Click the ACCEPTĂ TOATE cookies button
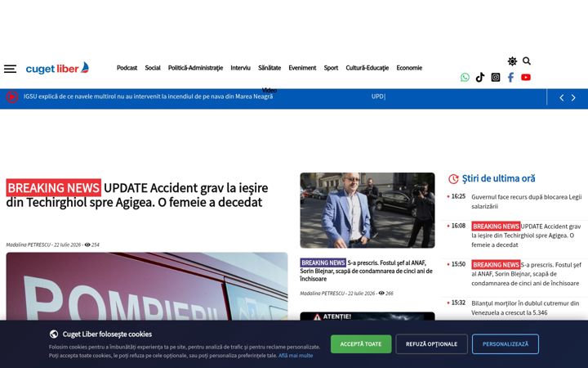This screenshot has height=368, width=588. click(361, 344)
